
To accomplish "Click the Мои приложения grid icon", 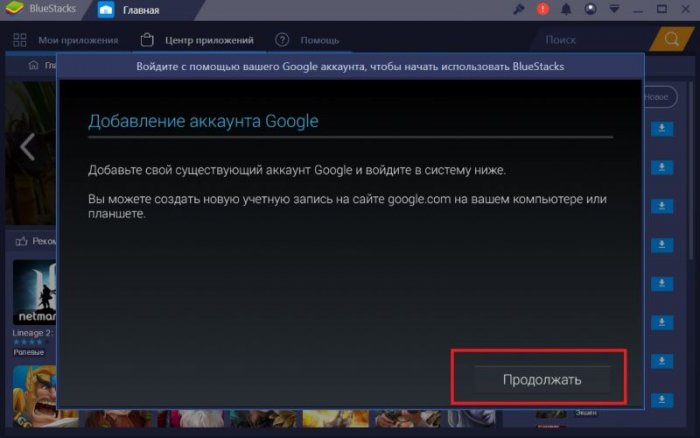I will pos(20,40).
